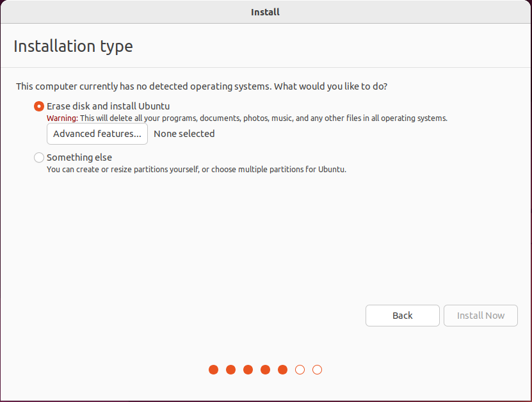
Task: Click the fourth progress dot
Action: tap(266, 369)
